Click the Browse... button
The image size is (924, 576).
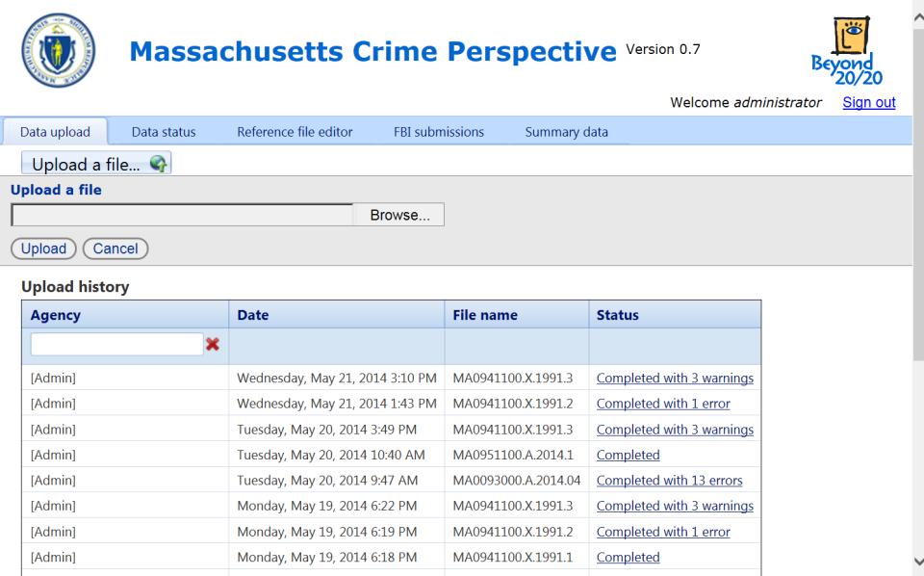399,215
